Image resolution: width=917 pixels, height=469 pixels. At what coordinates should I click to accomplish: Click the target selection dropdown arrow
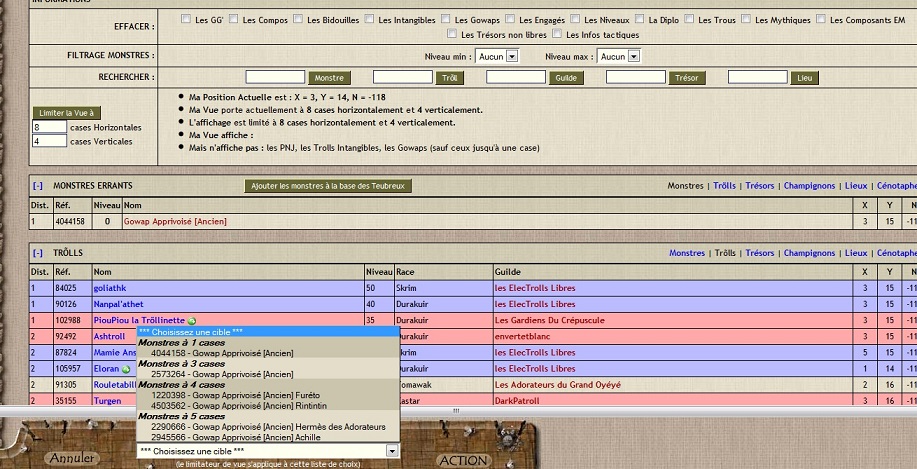[x=392, y=451]
